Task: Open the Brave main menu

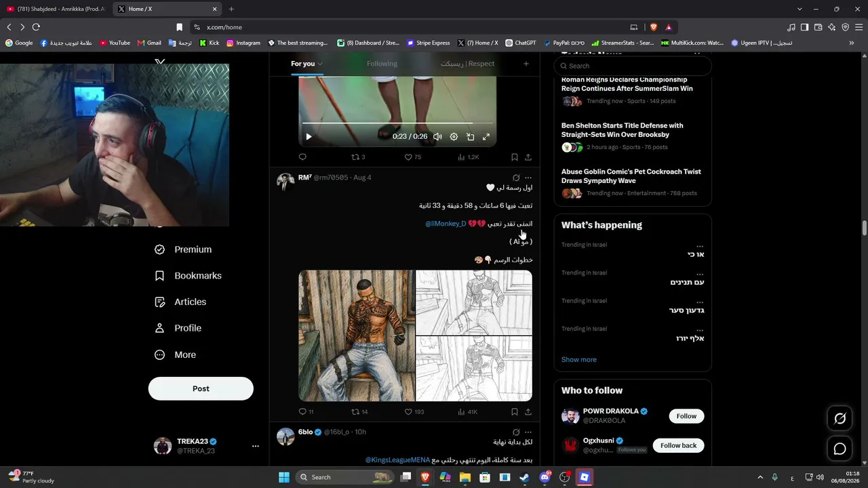Action: coord(859,27)
